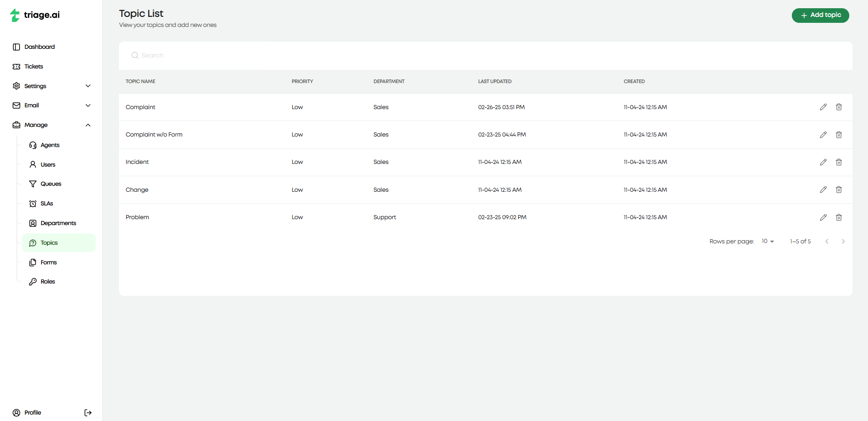
Task: Go to the Dashboard page
Action: (x=40, y=47)
